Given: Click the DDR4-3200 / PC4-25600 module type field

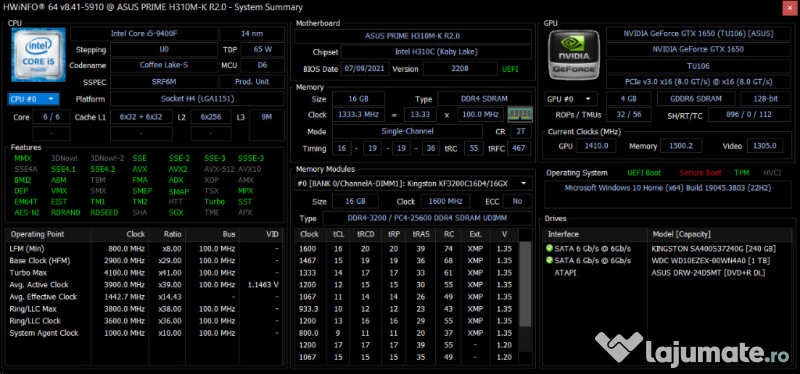Looking at the screenshot, I should (427, 218).
